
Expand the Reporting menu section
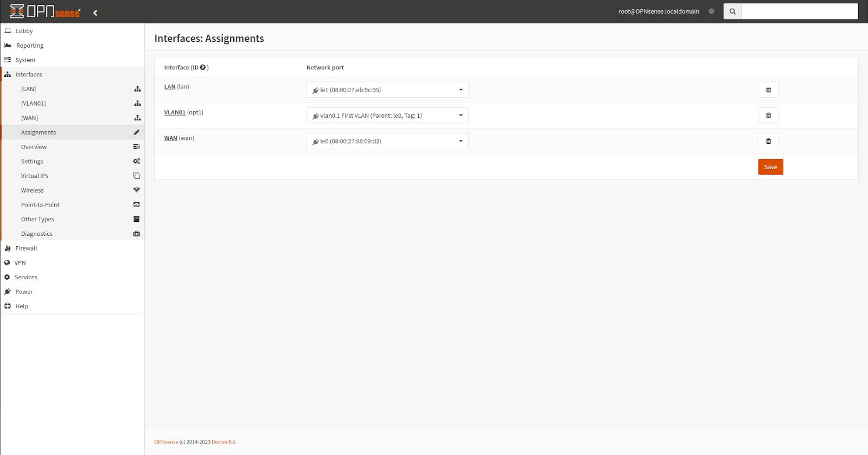click(x=72, y=46)
